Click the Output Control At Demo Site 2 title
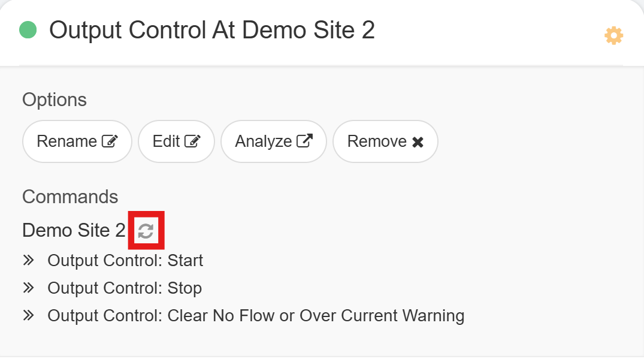Viewport: 644px width, 362px height. (212, 29)
